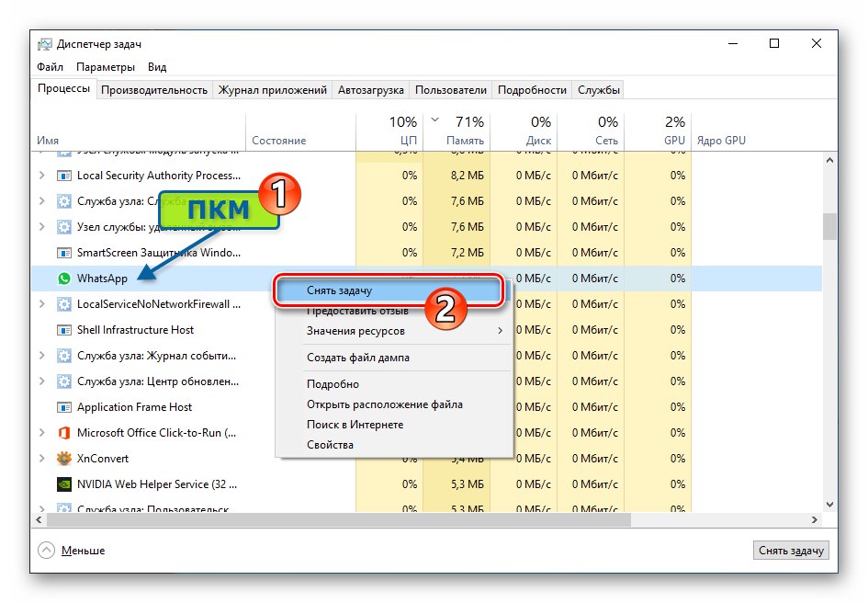Click Local Security Authority Process icon

pos(64,176)
